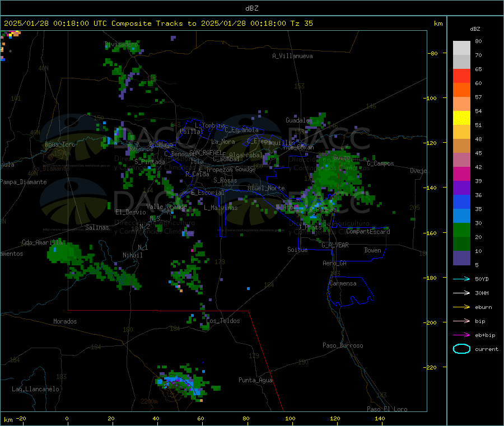
Task: Click the dBZ title at top
Action: (251, 8)
